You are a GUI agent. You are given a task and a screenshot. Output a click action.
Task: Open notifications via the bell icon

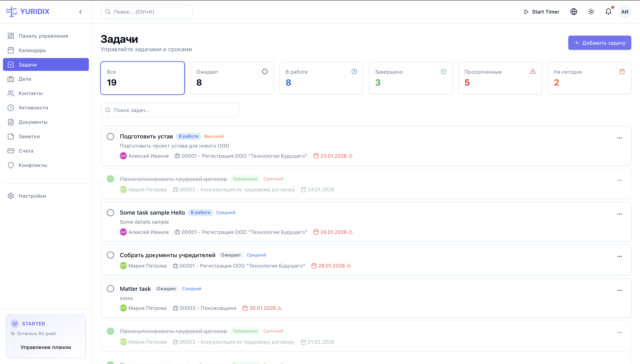pos(608,11)
